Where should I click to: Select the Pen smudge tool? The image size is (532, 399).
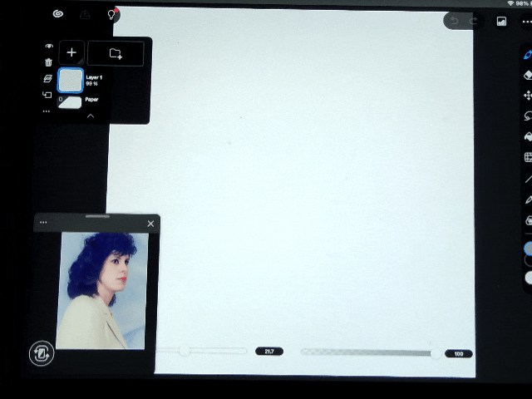coord(529,199)
